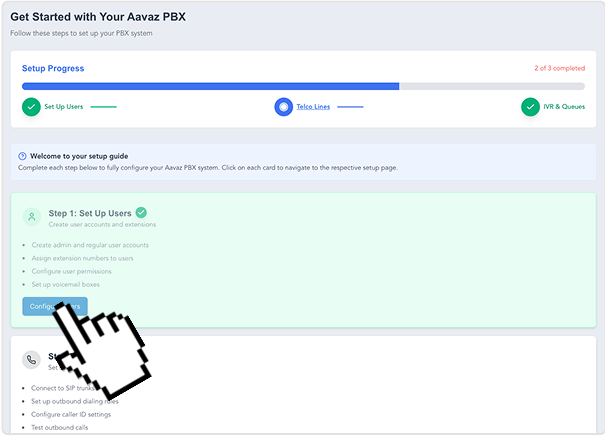The height and width of the screenshot is (435, 605).
Task: Click the help icon beside Welcome to your setup guide
Action: 22,156
